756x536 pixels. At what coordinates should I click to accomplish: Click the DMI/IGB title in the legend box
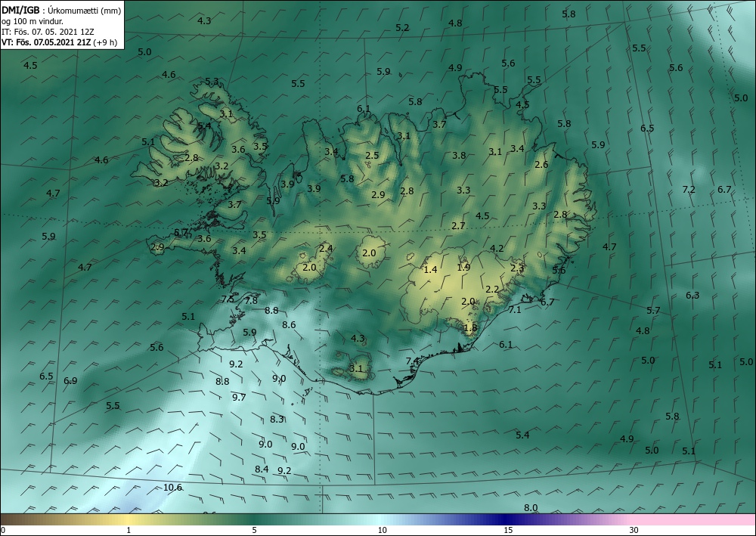point(20,10)
